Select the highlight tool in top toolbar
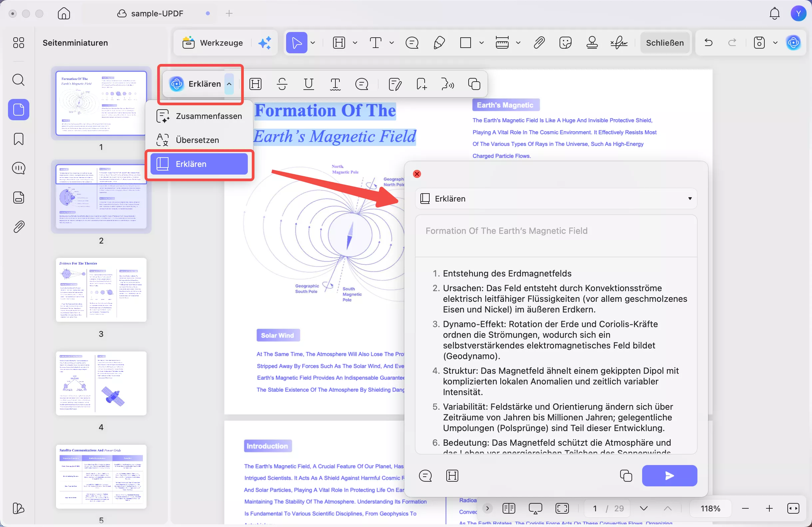This screenshot has height=527, width=812. pos(339,43)
